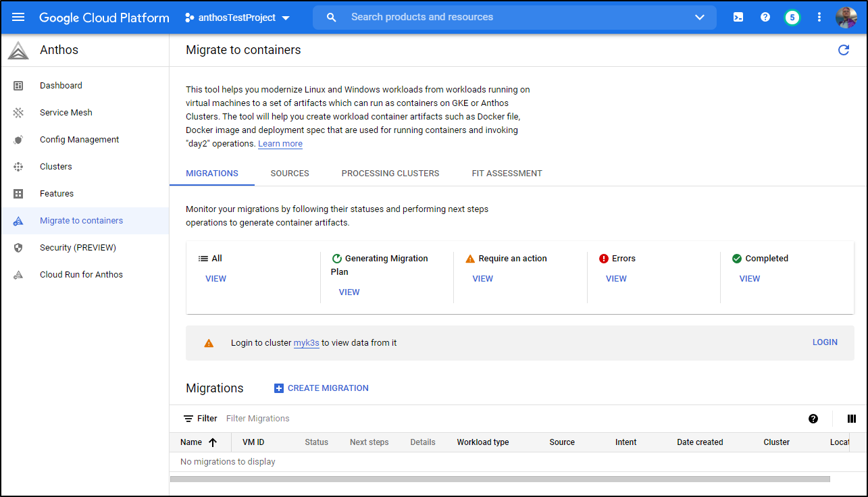Open the user account avatar
The height and width of the screenshot is (497, 868).
pos(846,17)
